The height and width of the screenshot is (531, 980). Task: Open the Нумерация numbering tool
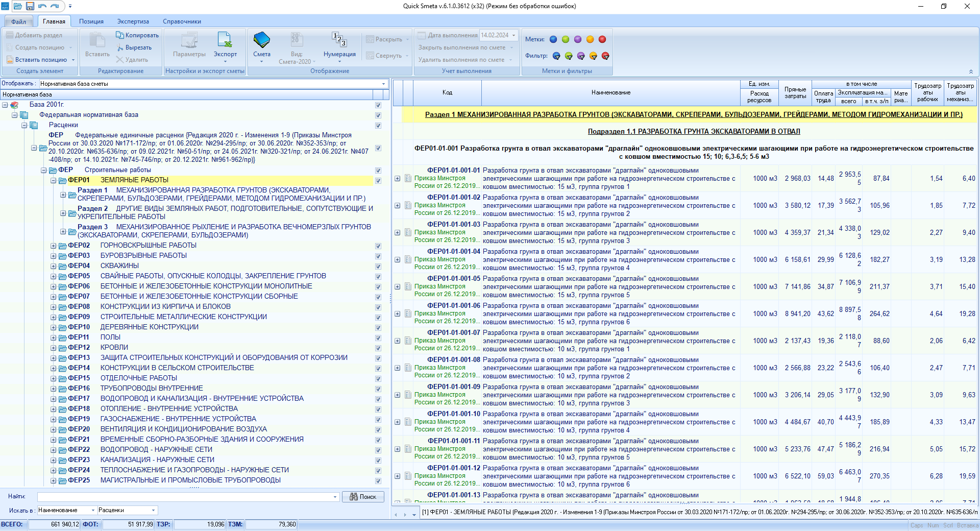coord(339,40)
